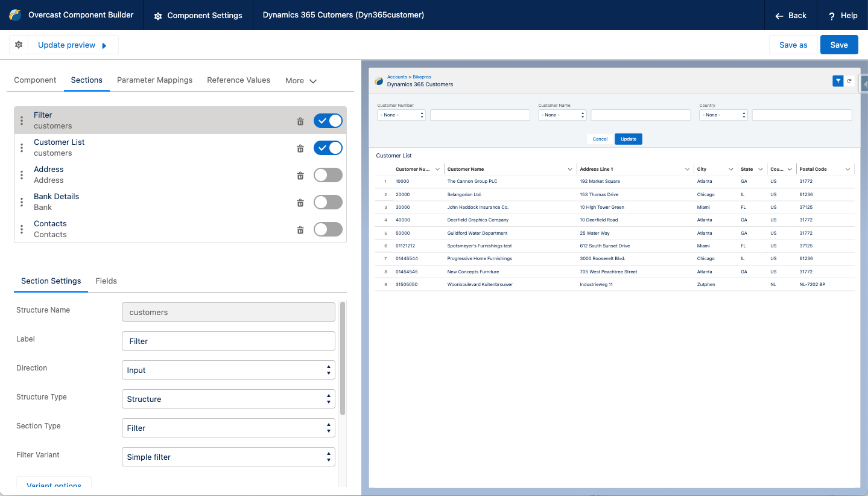Open the Direction dropdown
The width and height of the screenshot is (868, 496).
click(x=229, y=370)
